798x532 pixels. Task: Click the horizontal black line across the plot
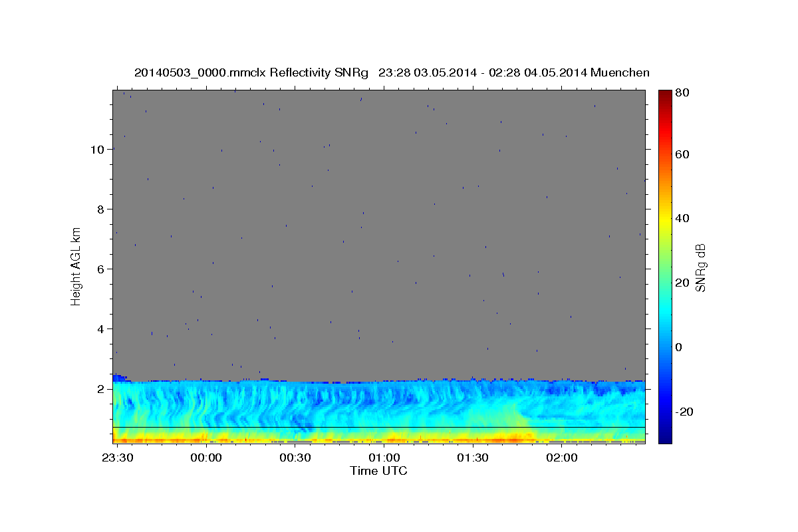click(x=379, y=427)
